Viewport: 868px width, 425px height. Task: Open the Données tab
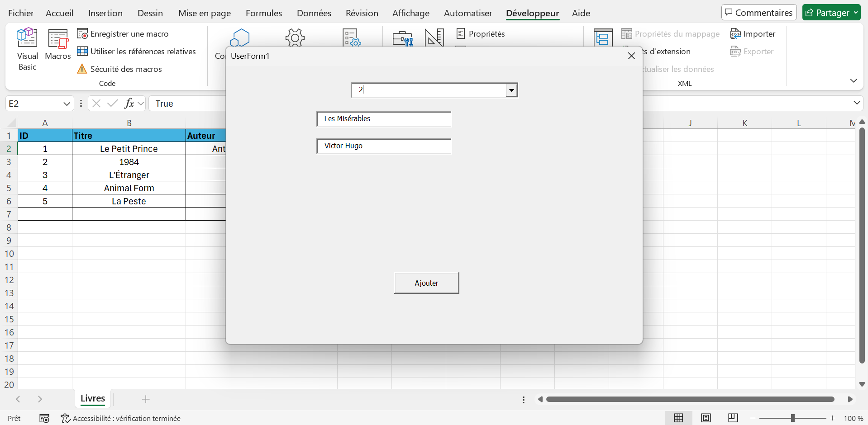click(314, 13)
